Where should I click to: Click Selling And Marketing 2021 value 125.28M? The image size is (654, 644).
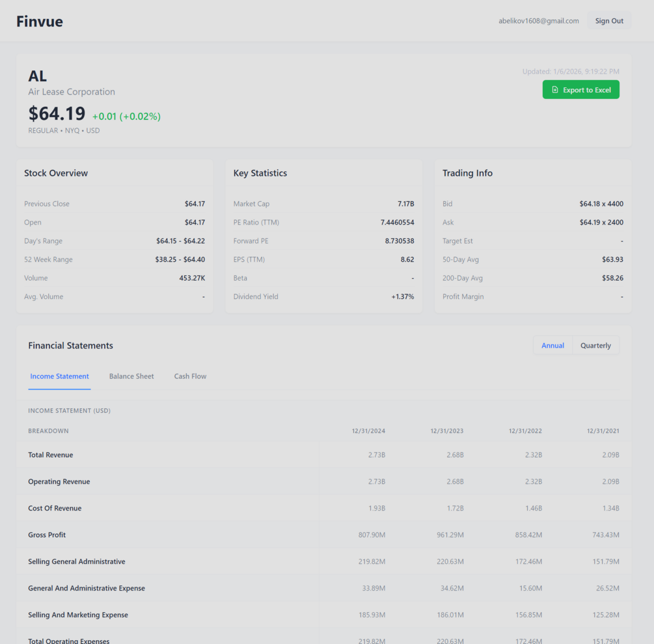(x=606, y=615)
